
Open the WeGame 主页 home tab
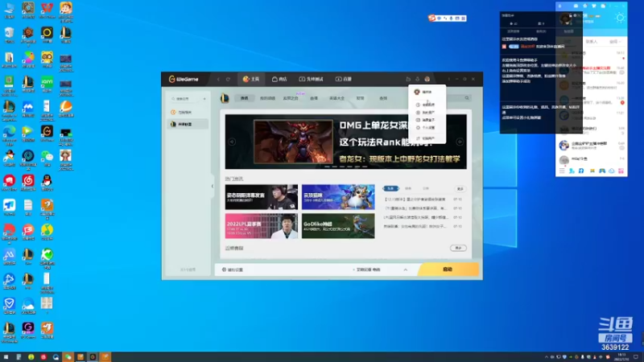tap(251, 79)
